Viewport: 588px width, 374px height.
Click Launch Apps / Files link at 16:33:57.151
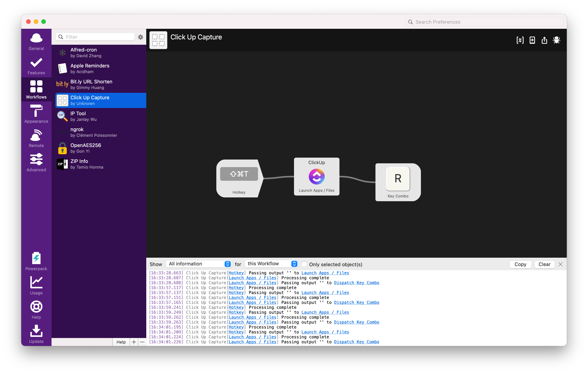(252, 297)
